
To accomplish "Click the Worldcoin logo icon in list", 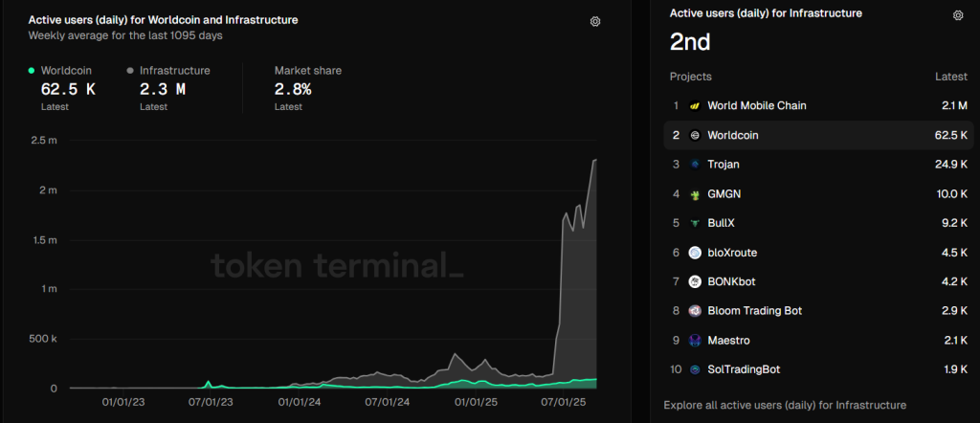I will click(695, 136).
